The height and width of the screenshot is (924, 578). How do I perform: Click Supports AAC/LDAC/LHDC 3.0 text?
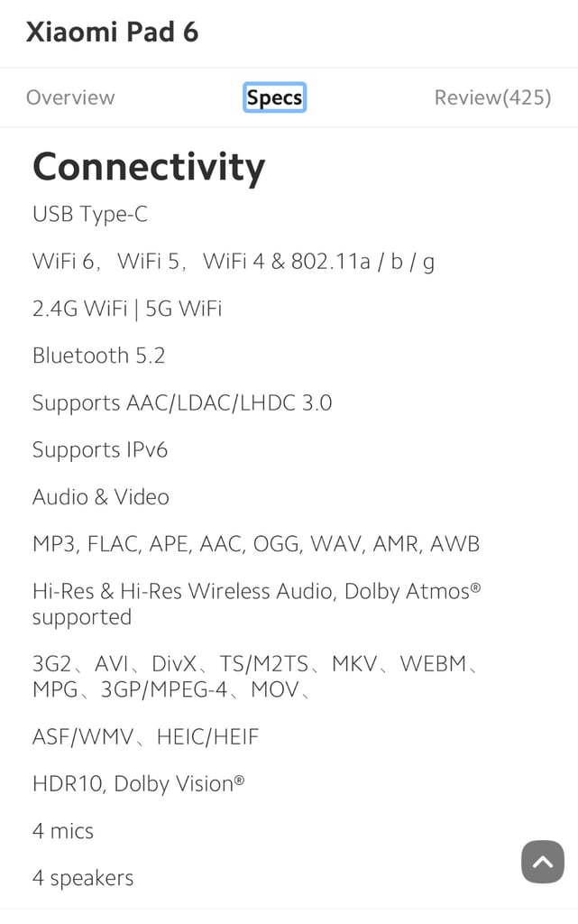tap(182, 403)
